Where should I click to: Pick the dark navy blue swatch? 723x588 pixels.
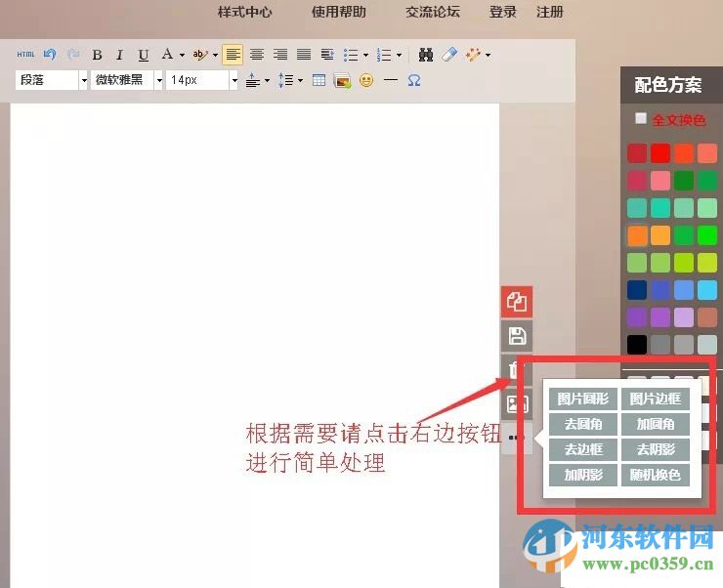[637, 290]
